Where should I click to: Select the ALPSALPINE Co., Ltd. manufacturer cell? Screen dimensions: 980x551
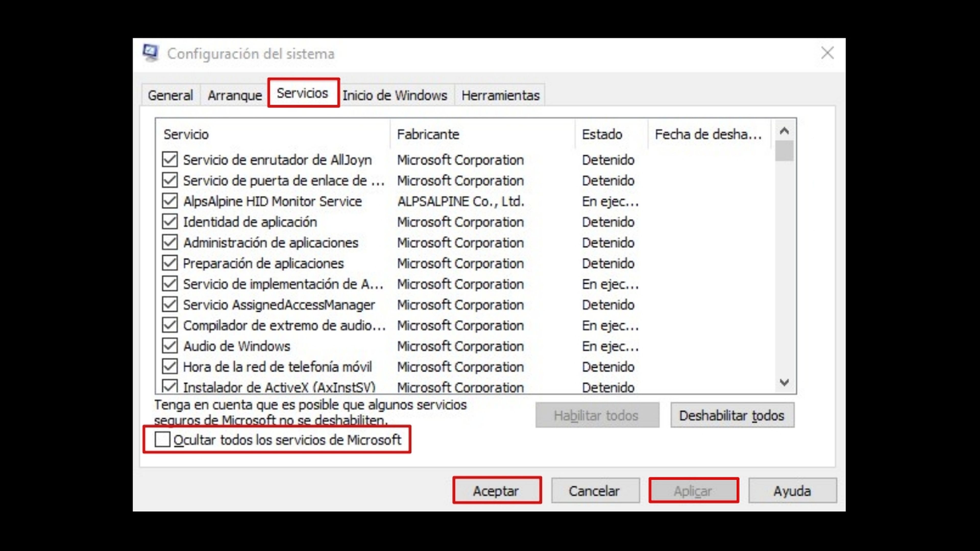click(x=461, y=201)
